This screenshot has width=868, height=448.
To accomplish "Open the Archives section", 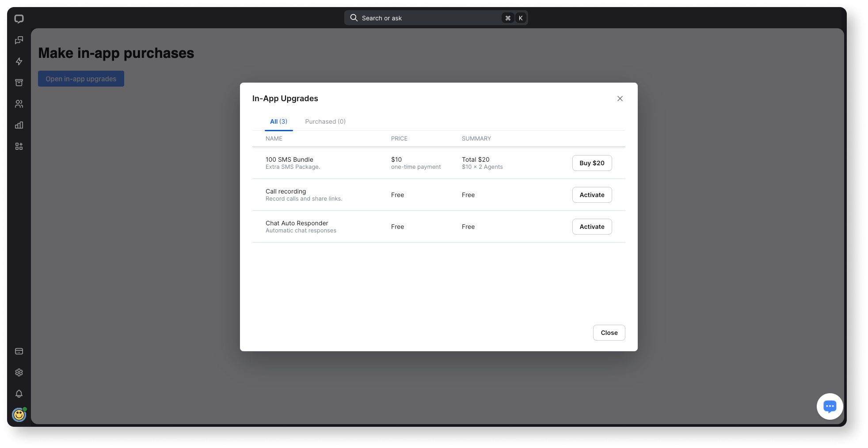I will pyautogui.click(x=19, y=82).
